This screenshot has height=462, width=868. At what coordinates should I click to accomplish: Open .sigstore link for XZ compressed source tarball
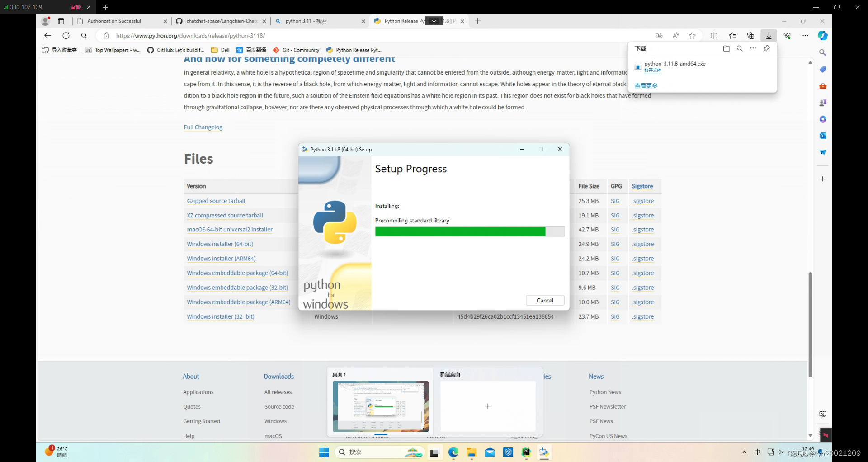tap(643, 216)
